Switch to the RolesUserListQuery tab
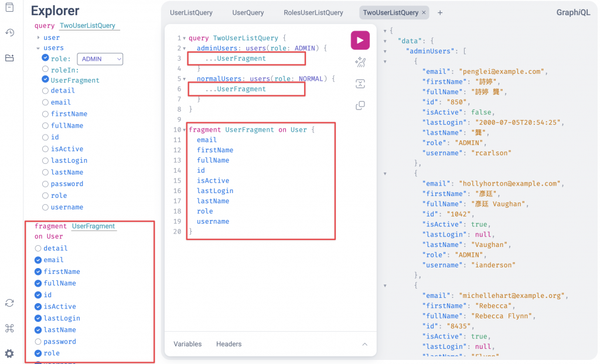This screenshot has width=600, height=364. click(x=313, y=13)
